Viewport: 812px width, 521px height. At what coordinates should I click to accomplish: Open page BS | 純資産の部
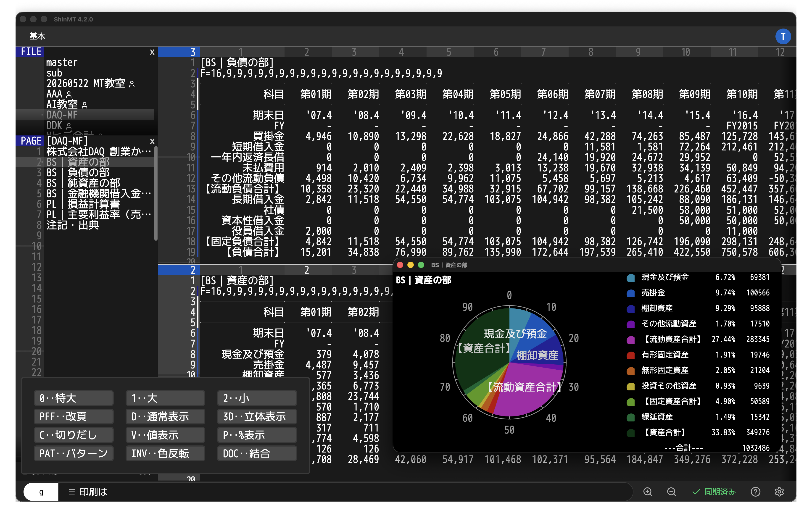coord(83,183)
